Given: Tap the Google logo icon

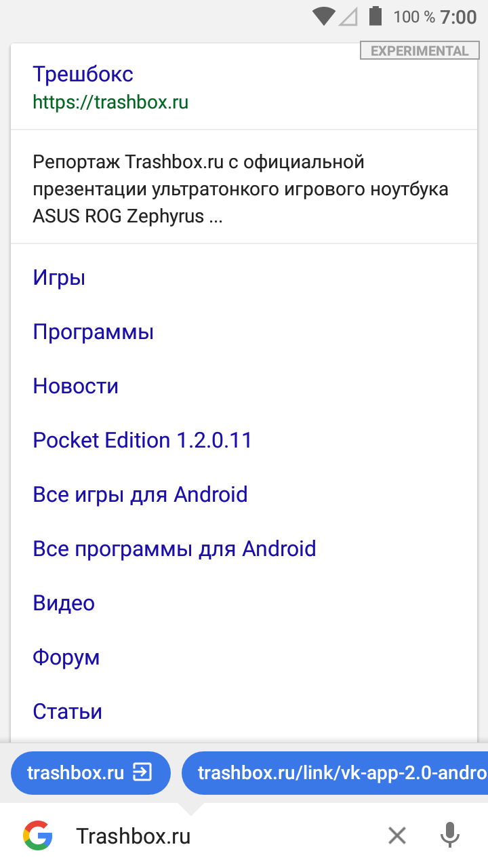Looking at the screenshot, I should click(38, 835).
